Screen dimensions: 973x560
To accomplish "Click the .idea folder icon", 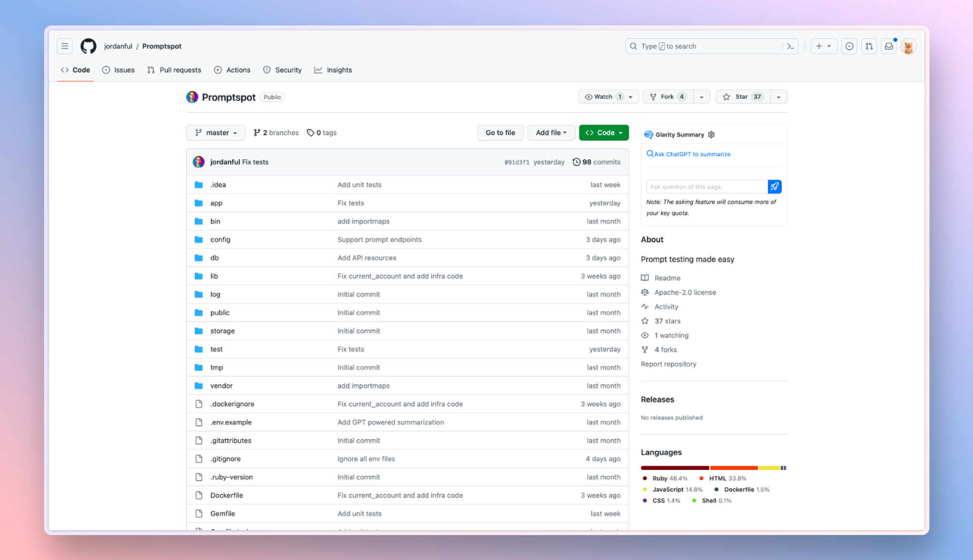I will click(198, 185).
